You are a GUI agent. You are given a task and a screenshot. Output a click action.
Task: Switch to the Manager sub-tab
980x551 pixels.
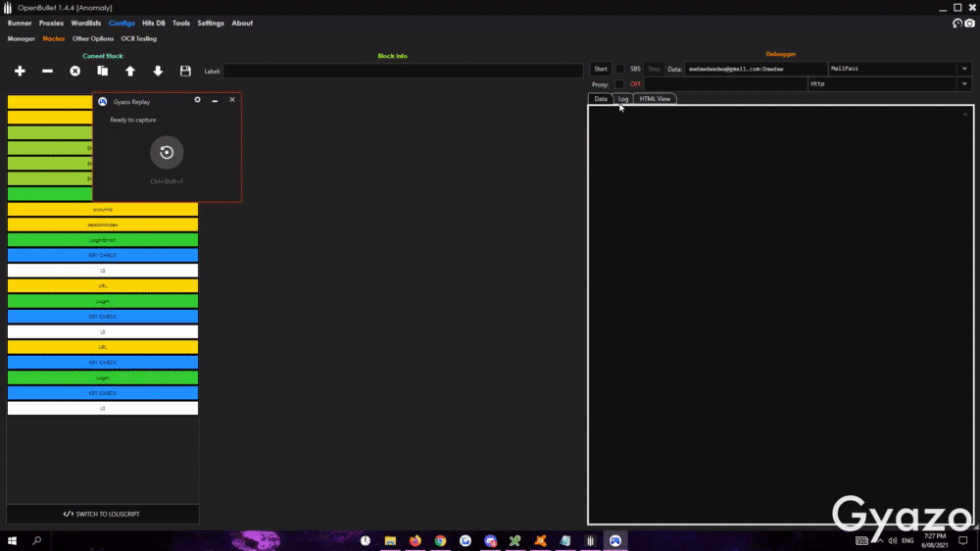pos(22,39)
